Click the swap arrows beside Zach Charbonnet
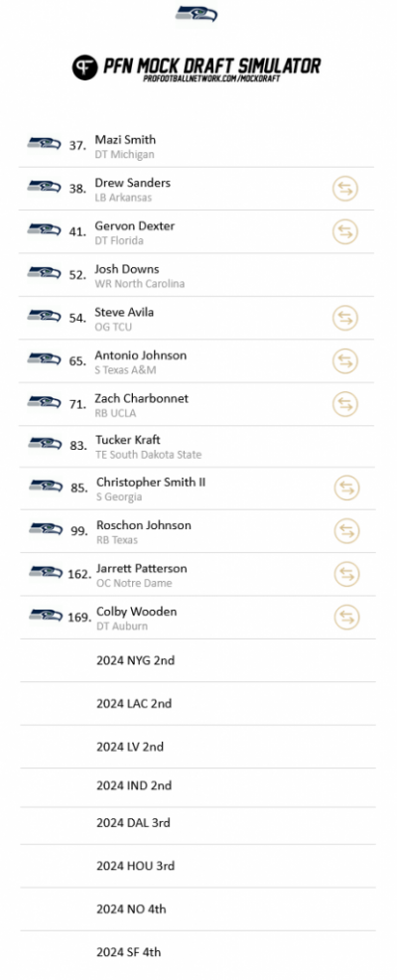This screenshot has width=397, height=980. (x=345, y=404)
